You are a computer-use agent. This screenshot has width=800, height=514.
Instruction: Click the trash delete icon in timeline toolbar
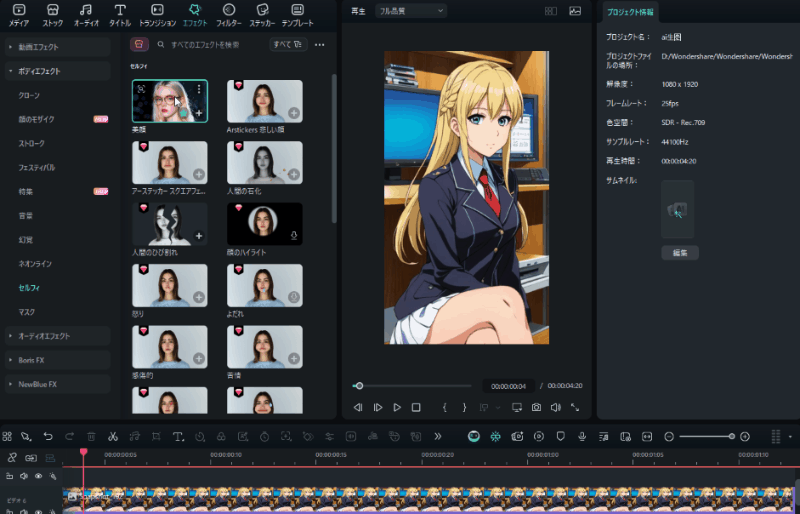91,436
